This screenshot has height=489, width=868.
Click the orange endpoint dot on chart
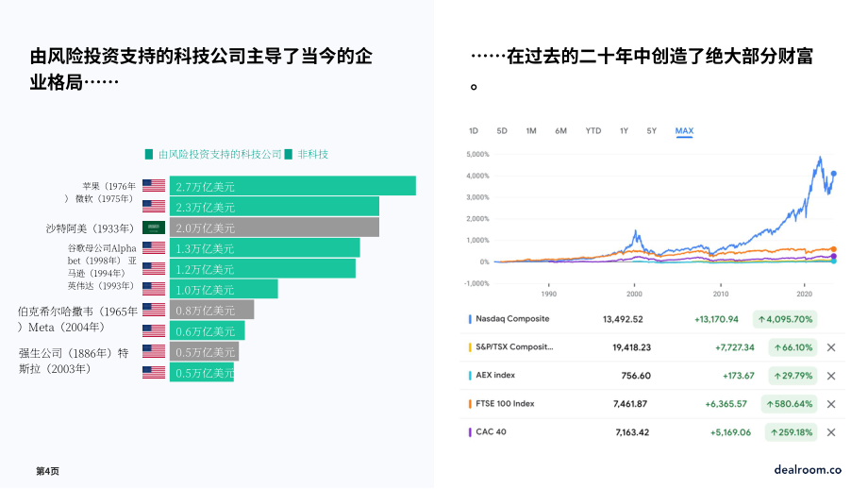[x=834, y=249]
